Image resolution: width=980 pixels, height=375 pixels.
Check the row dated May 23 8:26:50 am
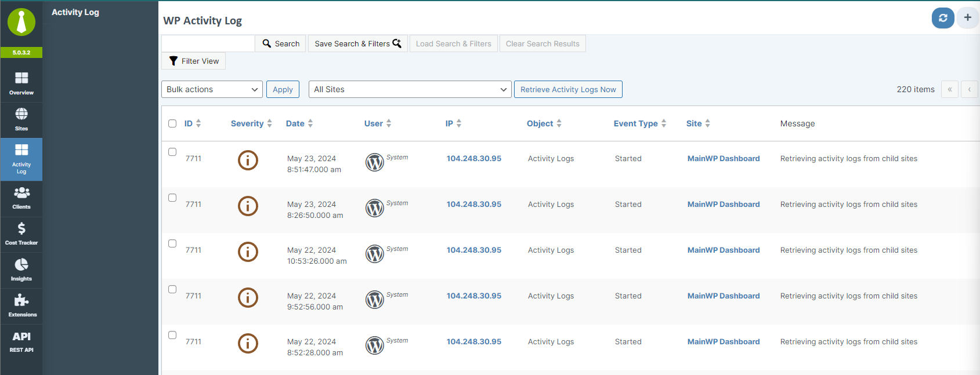point(172,198)
